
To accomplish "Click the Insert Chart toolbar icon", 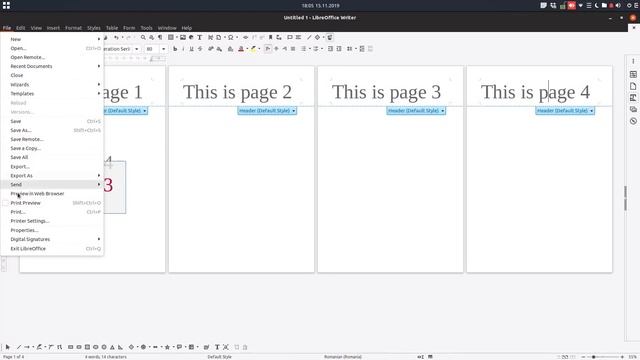I will (191, 37).
